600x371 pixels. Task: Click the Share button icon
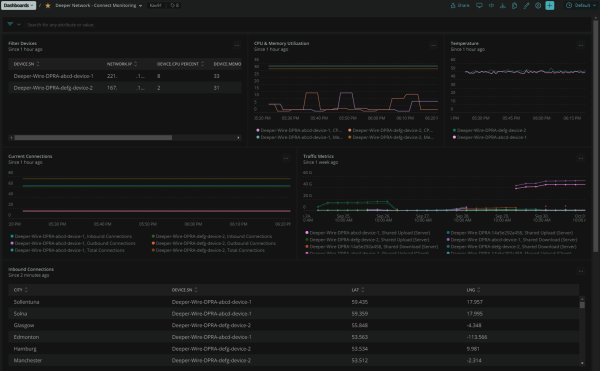(453, 5)
